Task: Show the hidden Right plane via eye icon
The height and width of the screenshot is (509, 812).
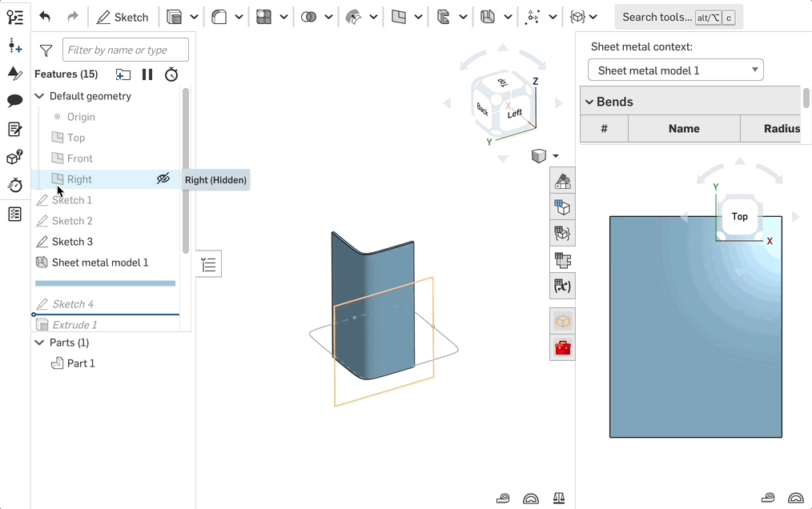Action: 163,179
